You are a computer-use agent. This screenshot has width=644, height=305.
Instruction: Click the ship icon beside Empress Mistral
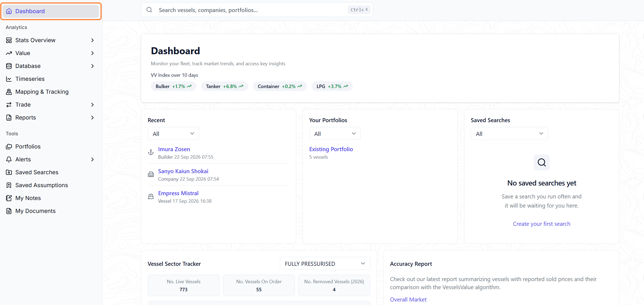pos(151,196)
